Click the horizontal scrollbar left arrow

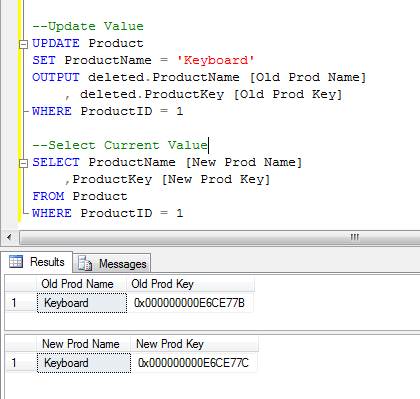click(9, 237)
